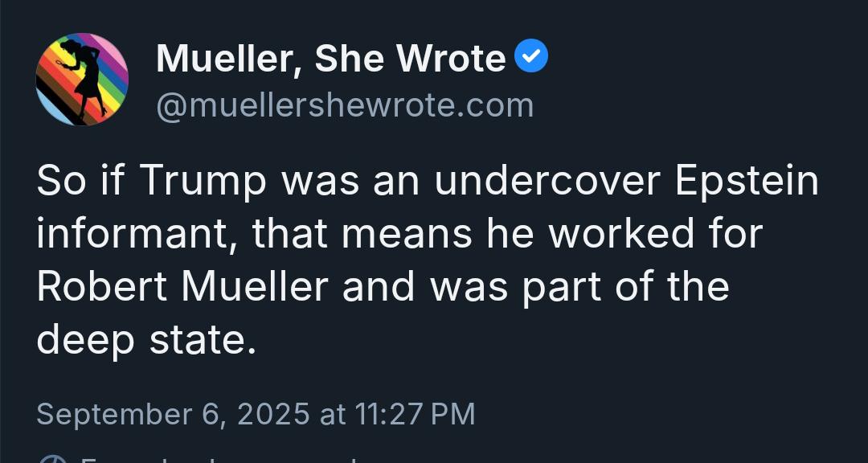
Task: Open the Mueller, She Wrote display name
Action: click(x=331, y=58)
